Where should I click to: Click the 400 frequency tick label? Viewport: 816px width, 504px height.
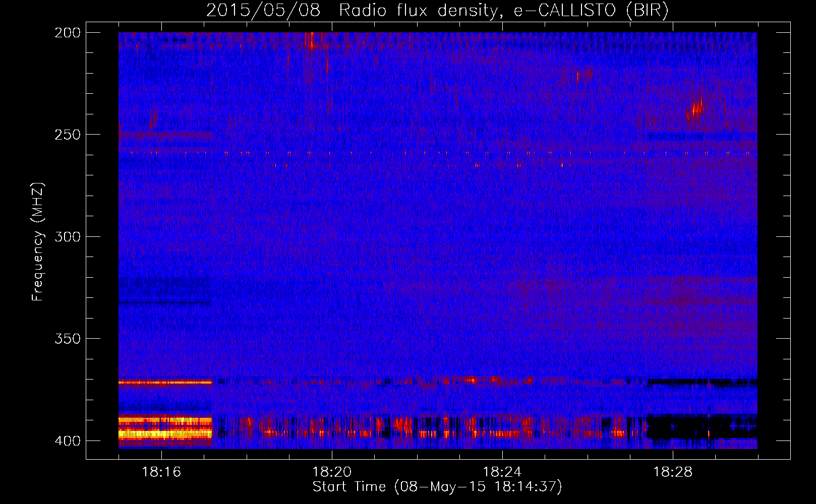[68, 440]
